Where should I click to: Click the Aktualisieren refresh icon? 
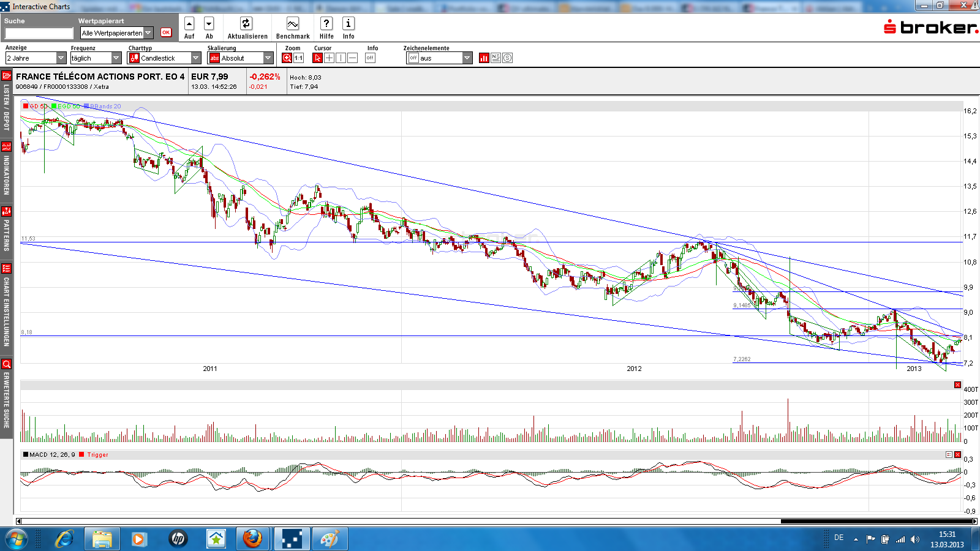click(x=246, y=24)
